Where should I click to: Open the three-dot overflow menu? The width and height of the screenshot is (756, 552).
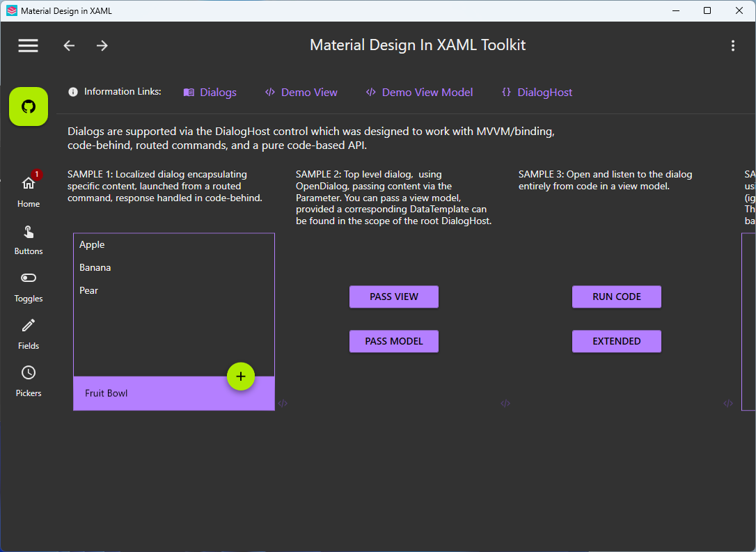coord(733,45)
